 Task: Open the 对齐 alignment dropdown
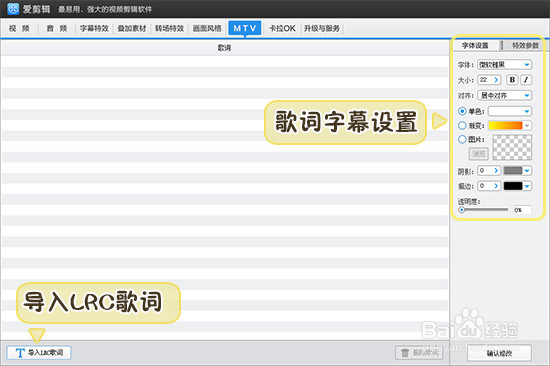point(504,95)
